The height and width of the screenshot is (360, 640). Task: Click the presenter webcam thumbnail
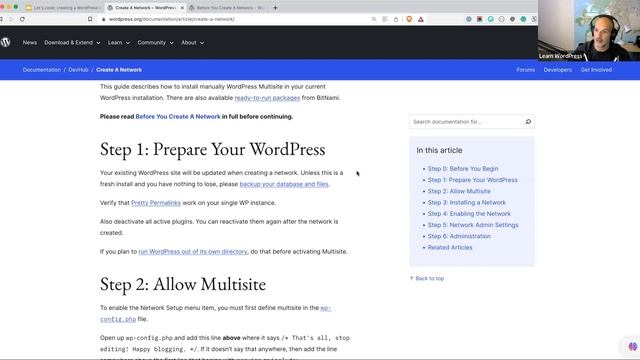click(x=589, y=31)
